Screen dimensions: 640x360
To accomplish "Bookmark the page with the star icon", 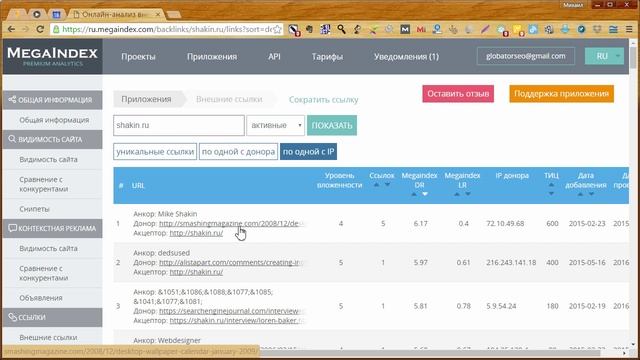I will click(x=278, y=29).
